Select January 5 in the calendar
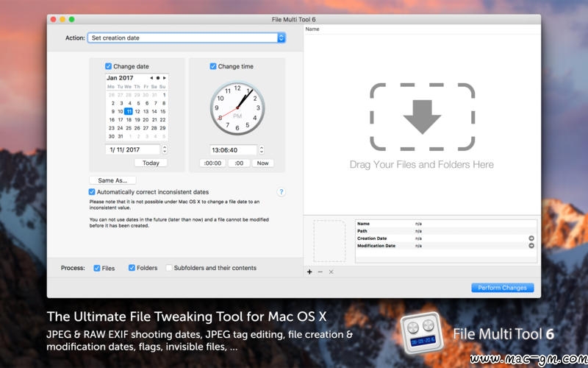Viewport: 588px width, 368px height. [138, 103]
